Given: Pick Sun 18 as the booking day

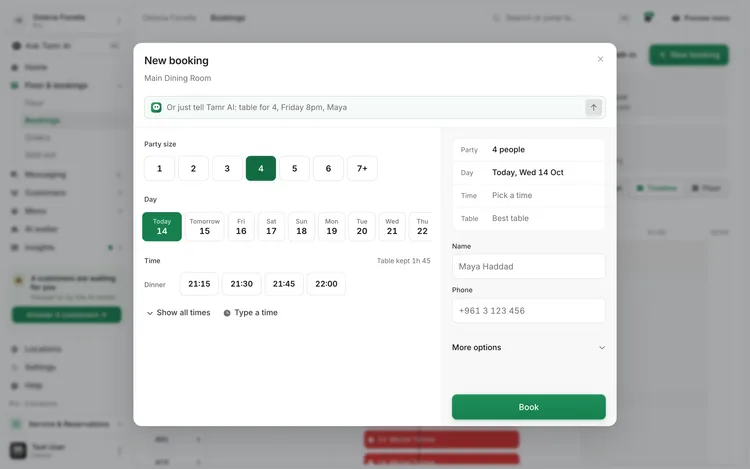Looking at the screenshot, I should 301,227.
